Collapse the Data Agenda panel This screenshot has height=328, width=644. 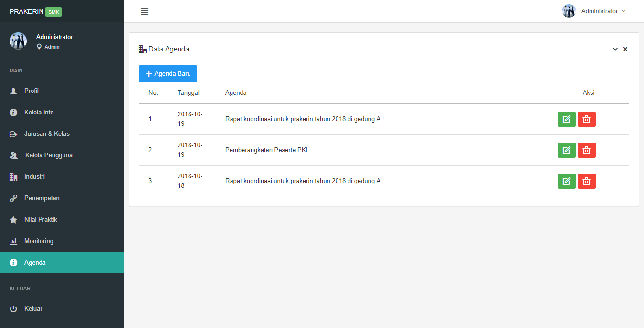615,49
